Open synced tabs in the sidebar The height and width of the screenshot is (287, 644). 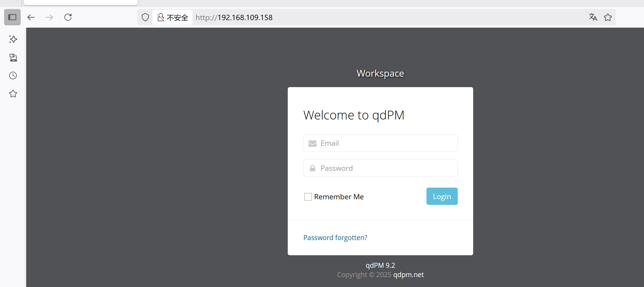[x=13, y=58]
